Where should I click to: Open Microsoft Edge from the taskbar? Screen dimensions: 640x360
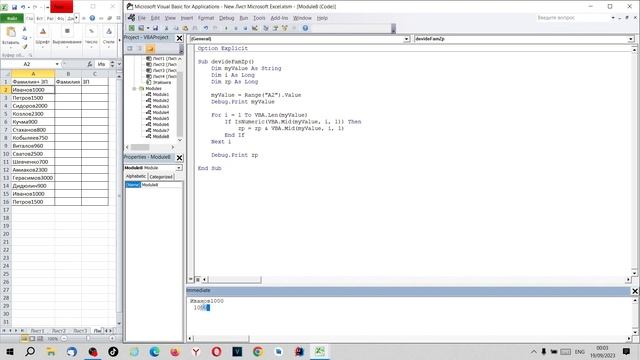154,351
